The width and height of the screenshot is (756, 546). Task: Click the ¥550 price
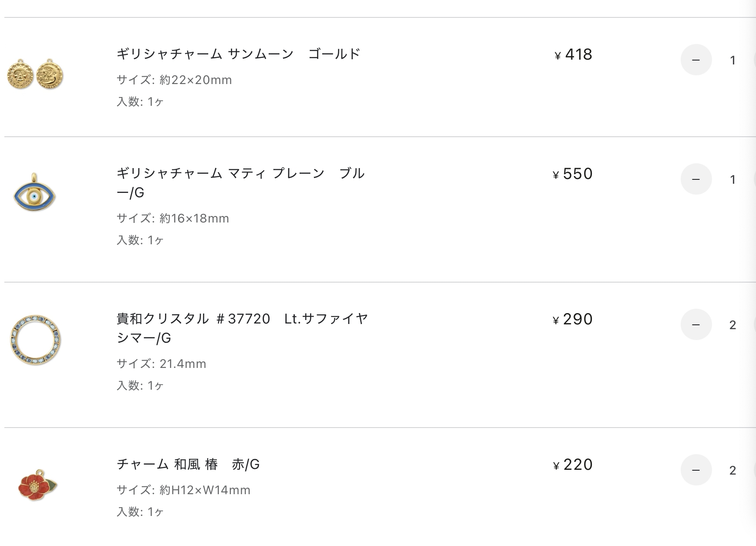[573, 174]
